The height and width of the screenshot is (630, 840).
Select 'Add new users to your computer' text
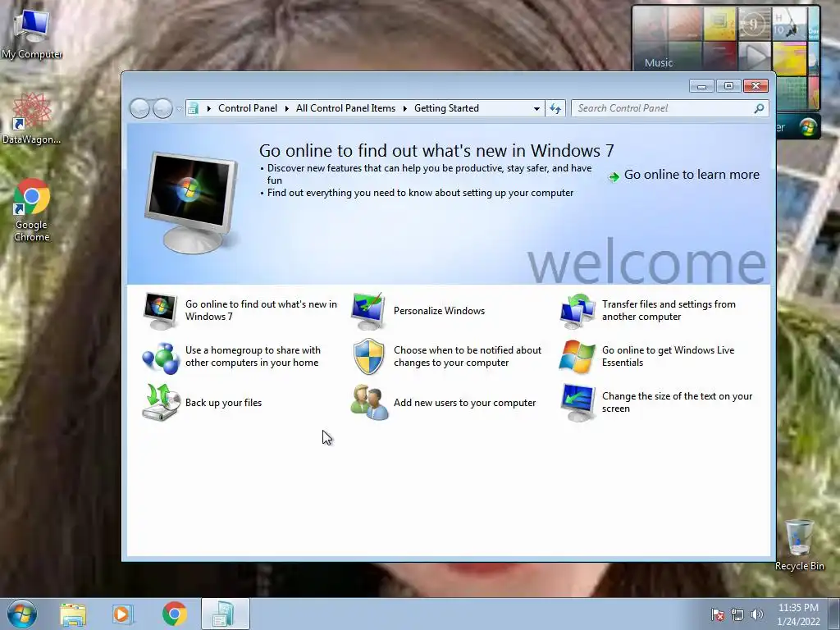click(464, 402)
